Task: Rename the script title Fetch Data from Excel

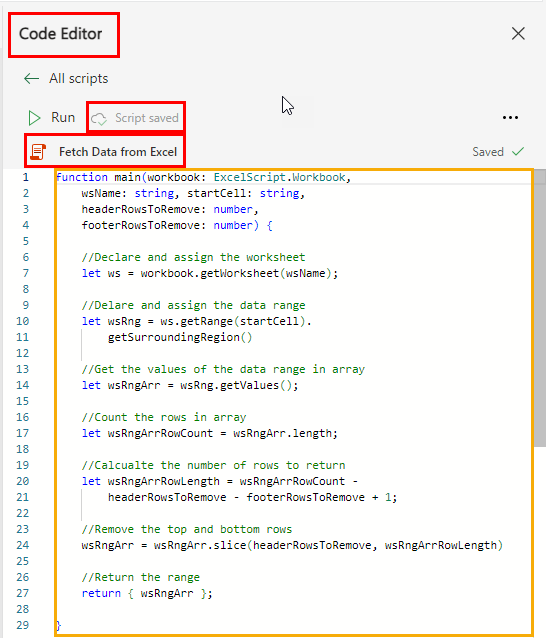Action: 118,152
